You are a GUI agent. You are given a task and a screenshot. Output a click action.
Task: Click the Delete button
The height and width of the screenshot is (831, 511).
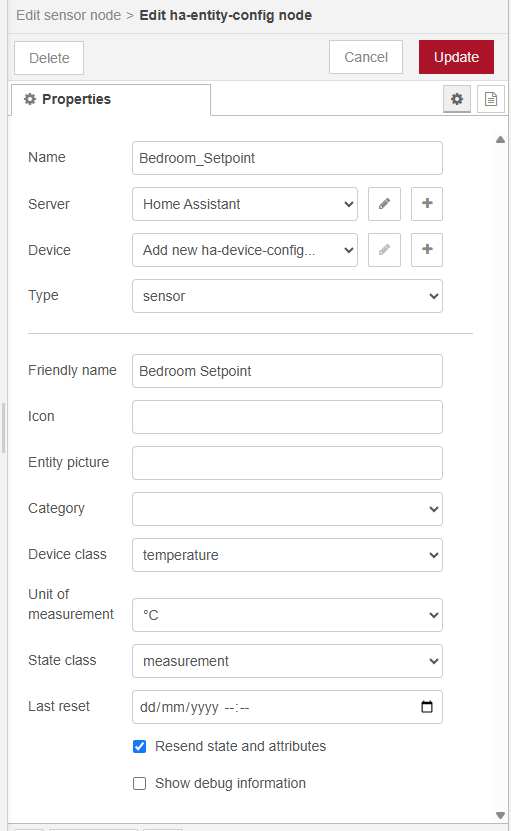(x=49, y=58)
